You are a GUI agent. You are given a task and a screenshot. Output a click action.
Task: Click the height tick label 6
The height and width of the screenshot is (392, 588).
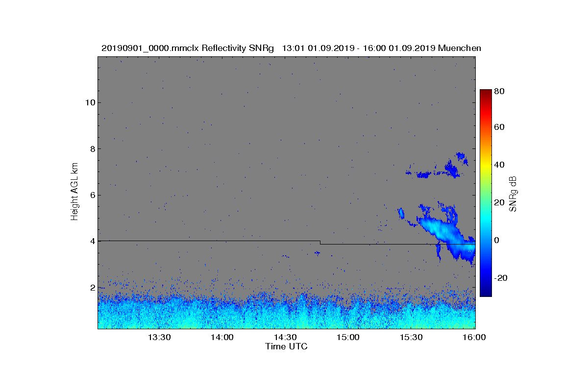point(92,195)
